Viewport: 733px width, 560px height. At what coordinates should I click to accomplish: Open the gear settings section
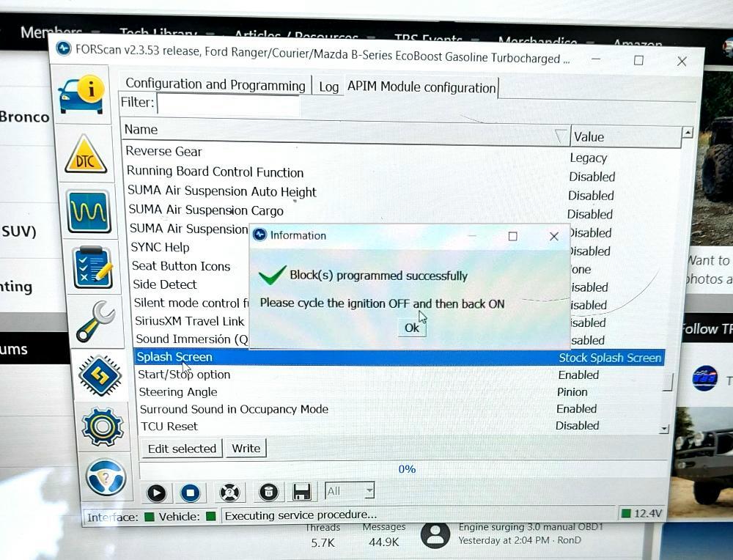point(103,427)
